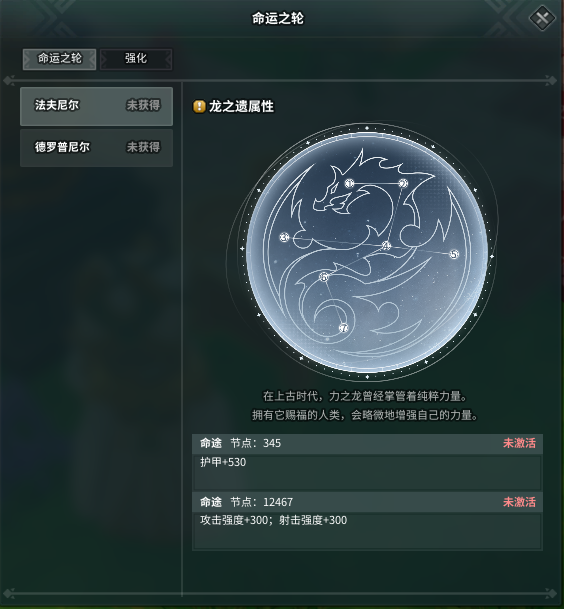Select constellation node 6 on dragon tail

pos(324,277)
